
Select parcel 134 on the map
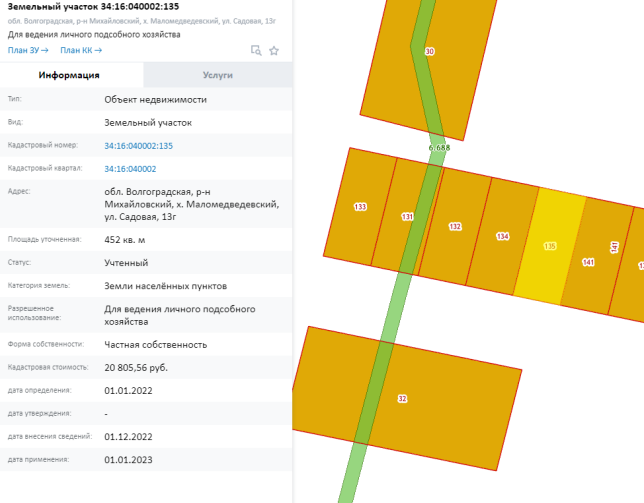coord(502,237)
